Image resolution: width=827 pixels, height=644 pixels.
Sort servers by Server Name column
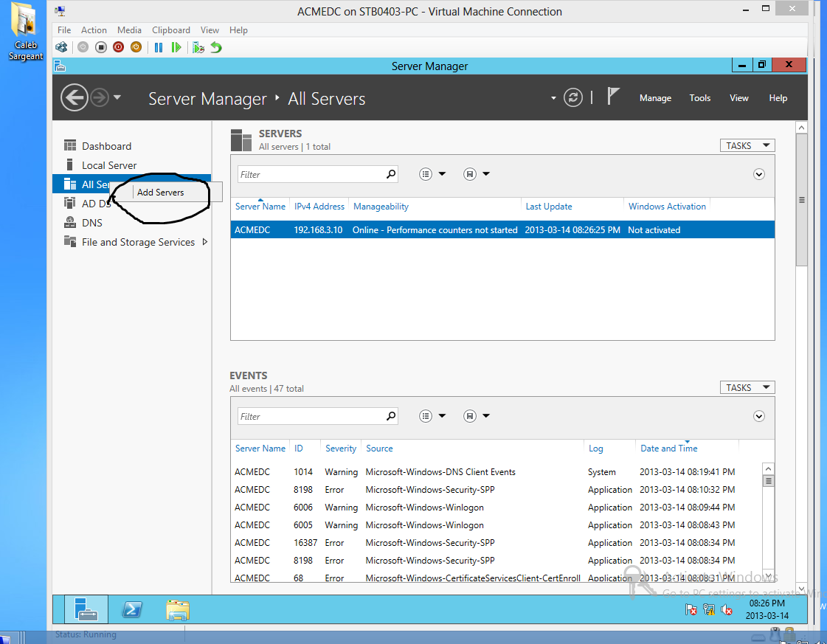(x=260, y=207)
